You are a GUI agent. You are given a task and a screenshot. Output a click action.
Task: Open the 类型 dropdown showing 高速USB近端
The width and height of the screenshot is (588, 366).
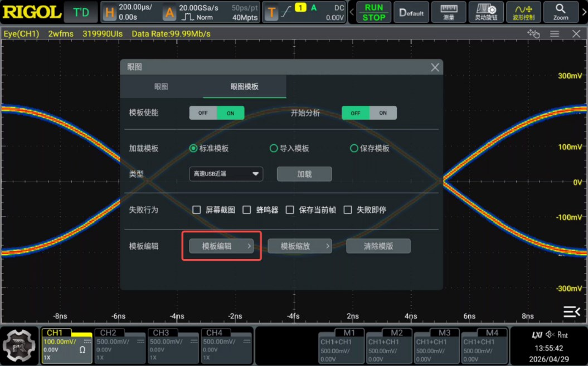point(226,174)
